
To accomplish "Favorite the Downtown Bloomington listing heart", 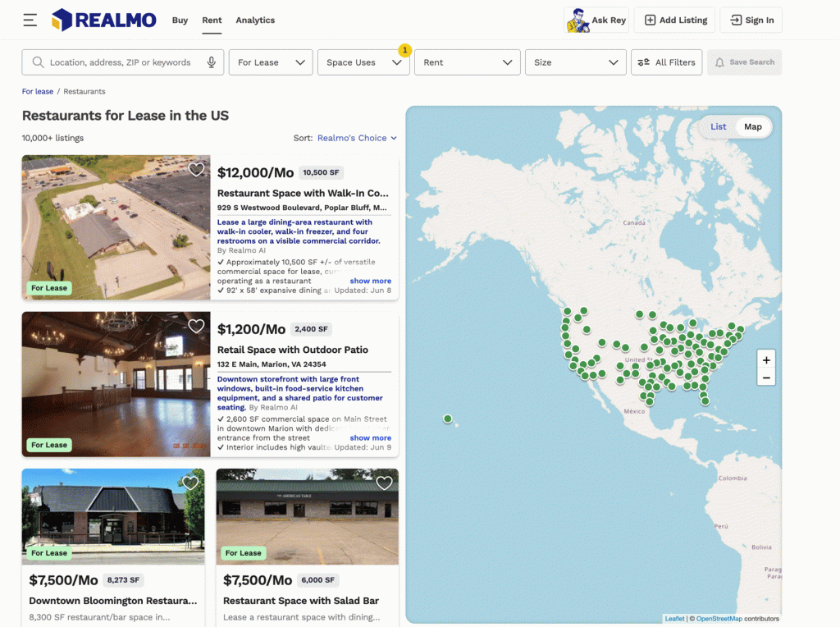I will [190, 483].
